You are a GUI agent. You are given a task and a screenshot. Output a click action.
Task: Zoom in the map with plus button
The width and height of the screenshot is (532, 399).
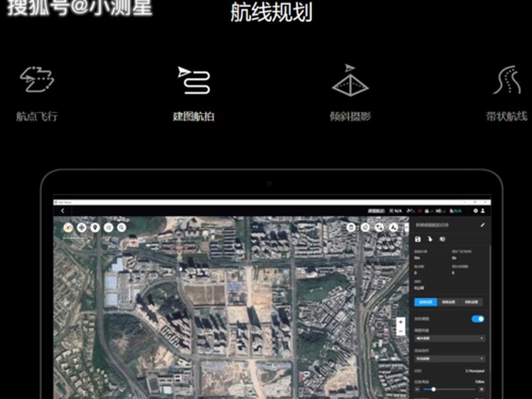pos(401,322)
